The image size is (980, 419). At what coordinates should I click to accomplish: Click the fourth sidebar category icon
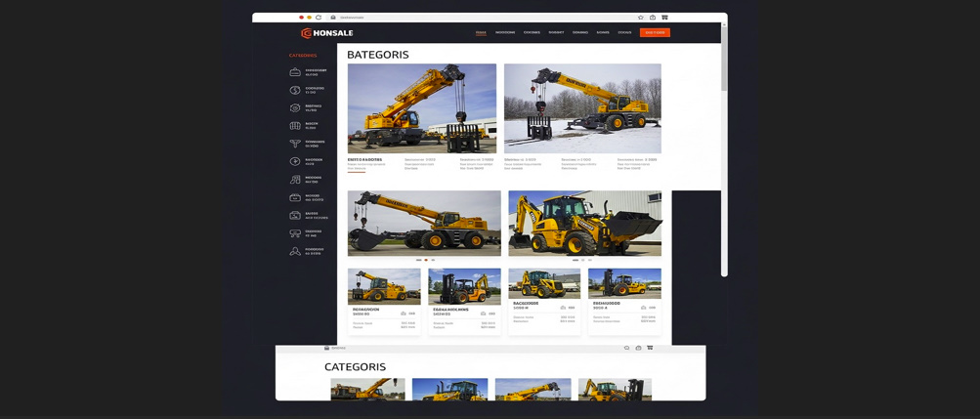295,126
